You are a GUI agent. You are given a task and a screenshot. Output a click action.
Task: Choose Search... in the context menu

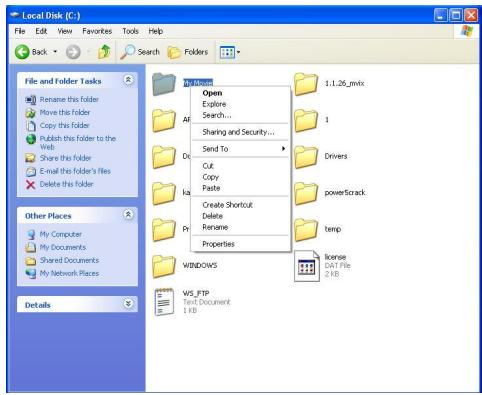coord(240,115)
